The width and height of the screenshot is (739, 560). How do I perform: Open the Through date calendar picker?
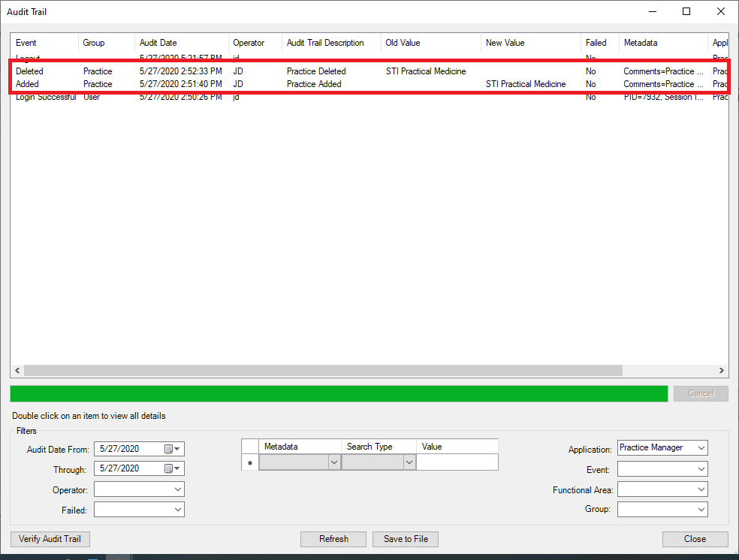point(173,469)
